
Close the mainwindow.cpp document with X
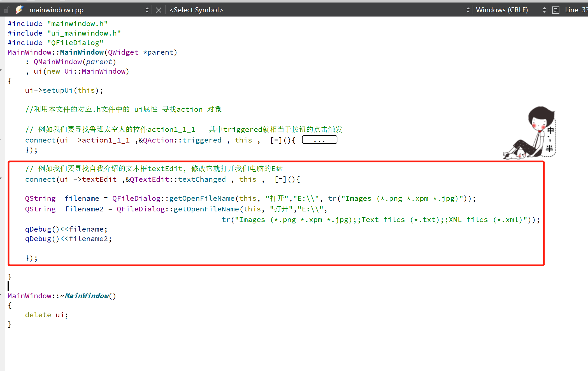point(159,10)
